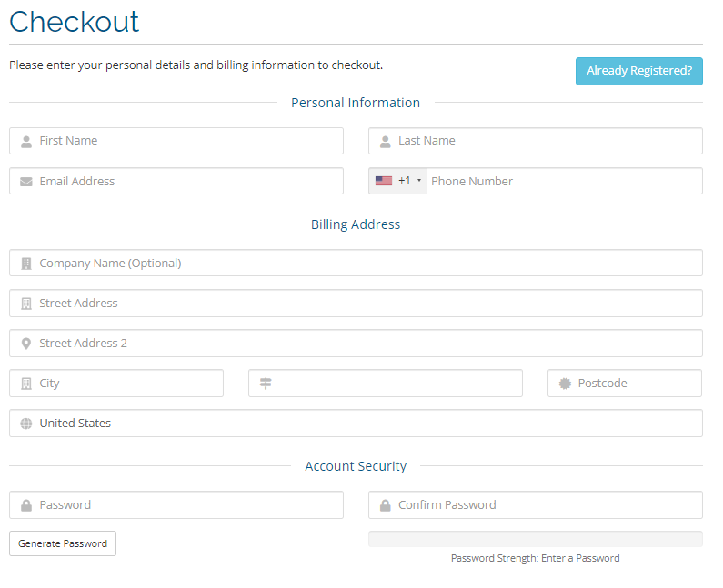Click the envelope icon in Email field
Image resolution: width=723 pixels, height=588 pixels.
(26, 182)
